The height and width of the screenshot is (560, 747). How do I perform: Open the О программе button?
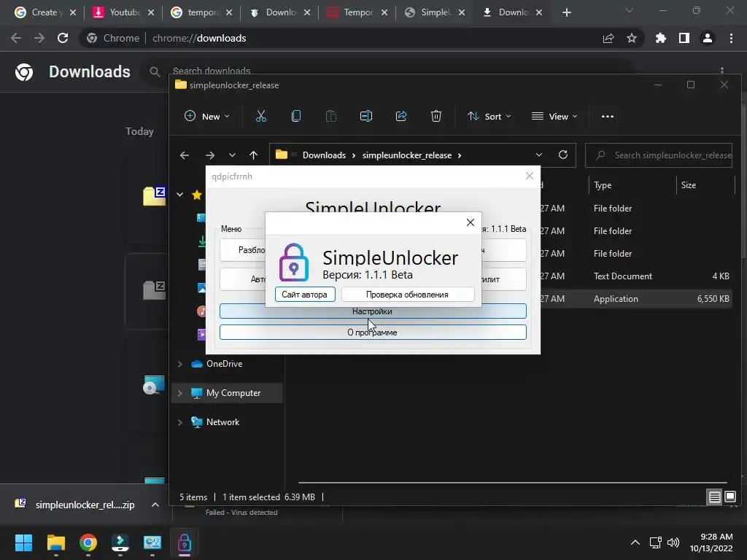[x=373, y=332]
